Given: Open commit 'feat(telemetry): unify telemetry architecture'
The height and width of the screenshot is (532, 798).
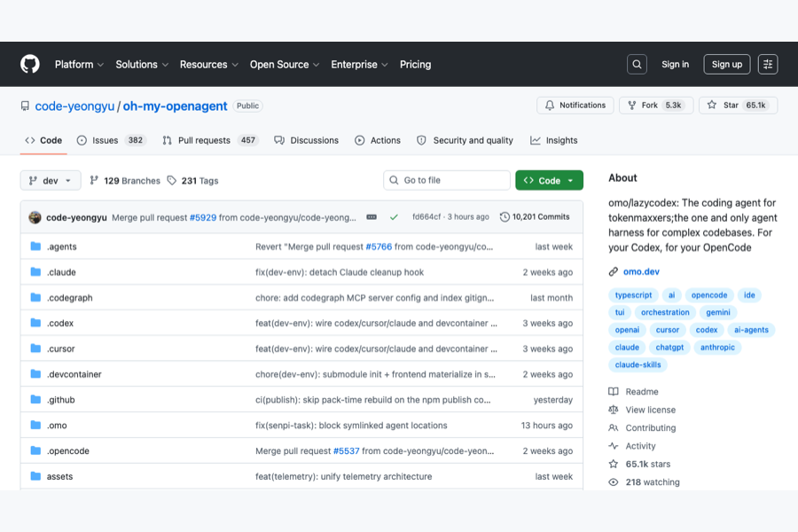Looking at the screenshot, I should 343,476.
